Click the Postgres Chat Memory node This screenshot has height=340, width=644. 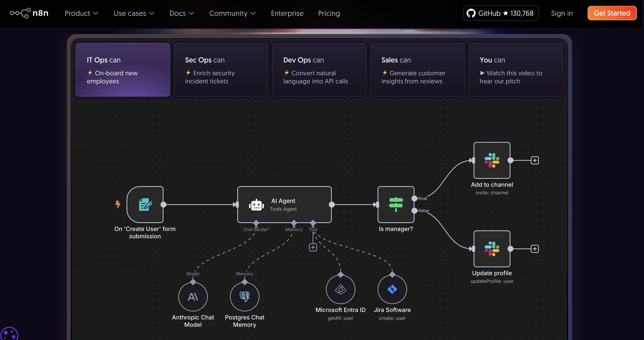coord(244,297)
